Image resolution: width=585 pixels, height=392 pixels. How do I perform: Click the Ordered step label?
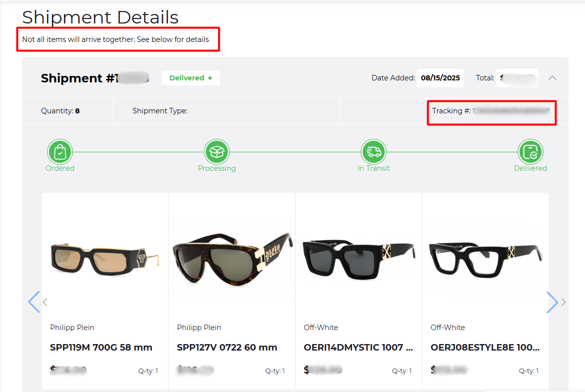(59, 168)
